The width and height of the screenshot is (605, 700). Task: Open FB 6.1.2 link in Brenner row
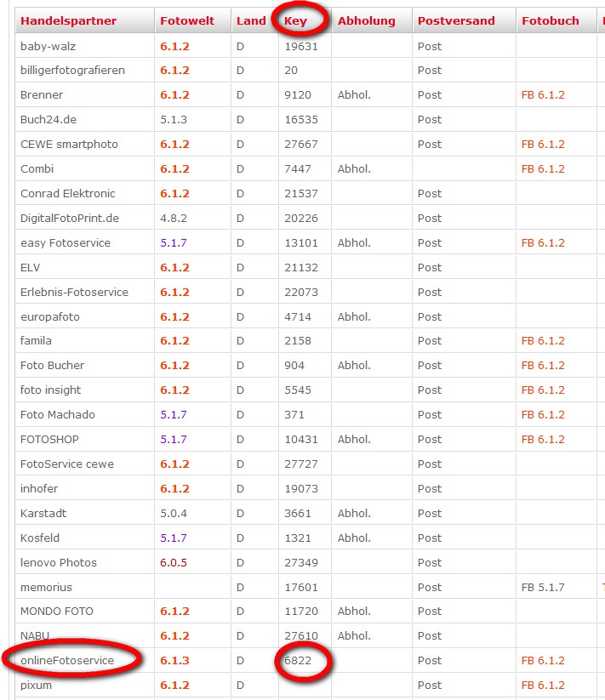pyautogui.click(x=543, y=94)
